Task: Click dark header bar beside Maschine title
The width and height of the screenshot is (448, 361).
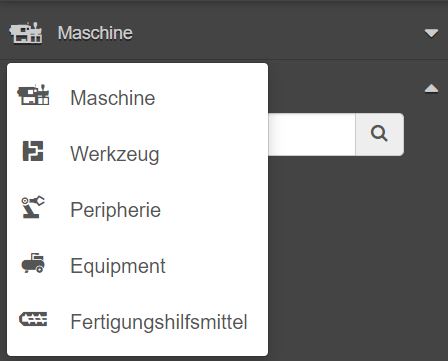Action: pyautogui.click(x=277, y=33)
